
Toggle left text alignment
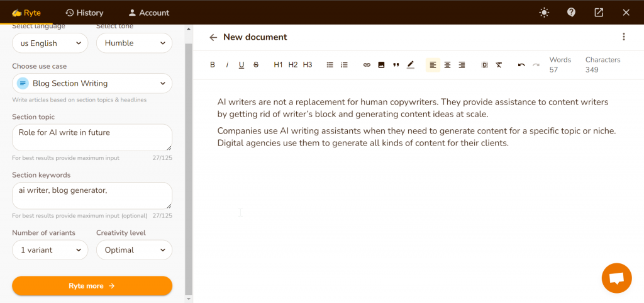click(x=433, y=65)
